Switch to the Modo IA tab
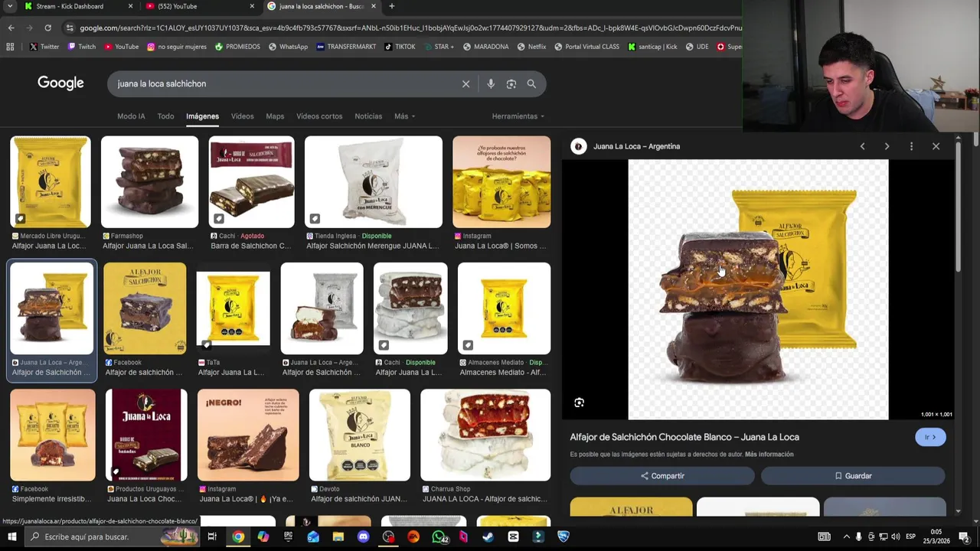Screen dimensions: 980x551 (131, 116)
